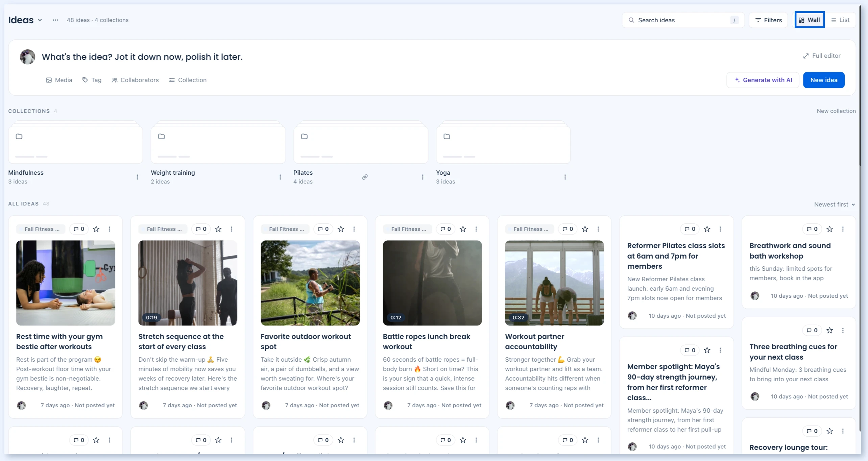
Task: Open comments on 'Reformer Pilates class slots' card
Action: [x=690, y=229]
